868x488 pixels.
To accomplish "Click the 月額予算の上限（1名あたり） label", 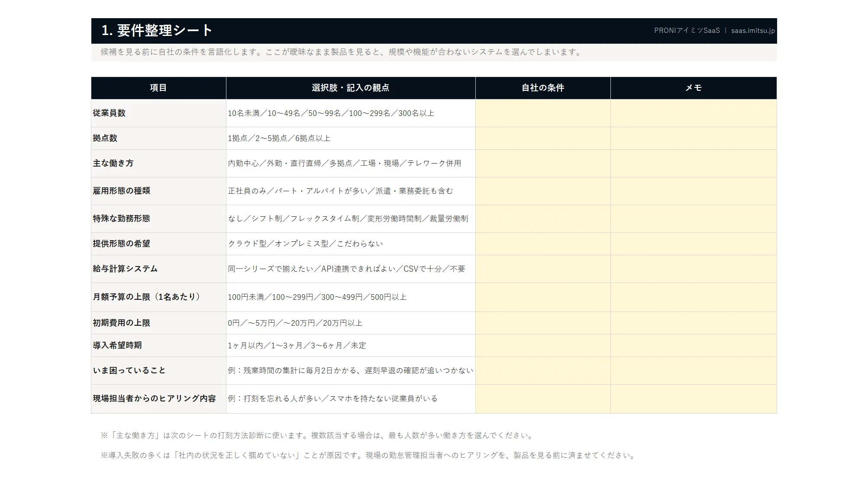I will click(146, 297).
